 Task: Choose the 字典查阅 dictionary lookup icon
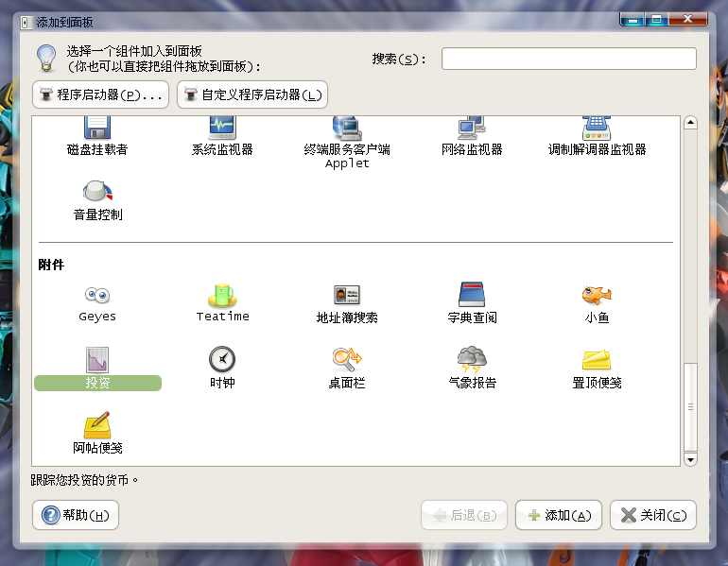click(x=472, y=295)
